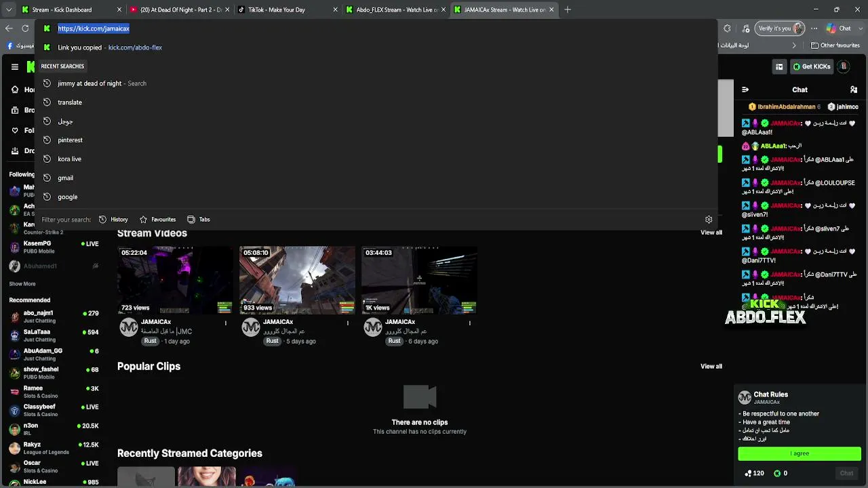Select recent search 'translate'
The width and height of the screenshot is (868, 488).
(376, 102)
